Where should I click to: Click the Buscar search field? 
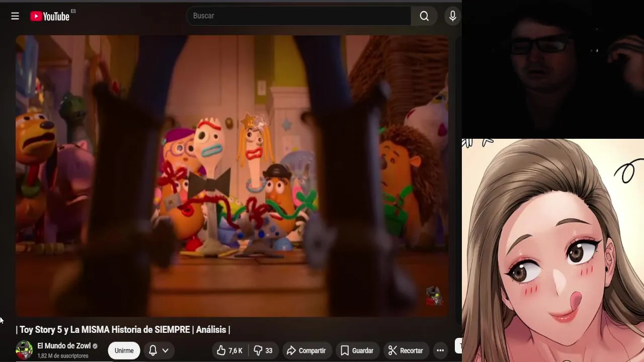point(299,16)
